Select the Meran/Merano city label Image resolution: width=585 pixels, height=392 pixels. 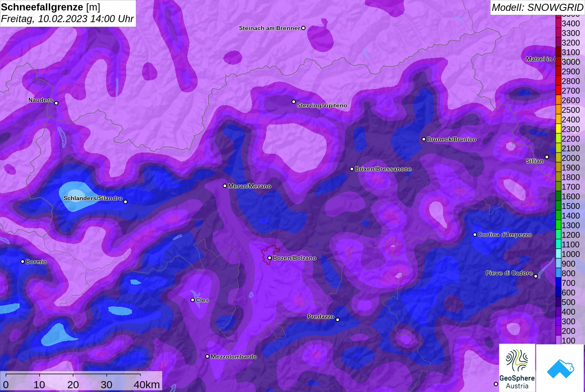pos(250,186)
